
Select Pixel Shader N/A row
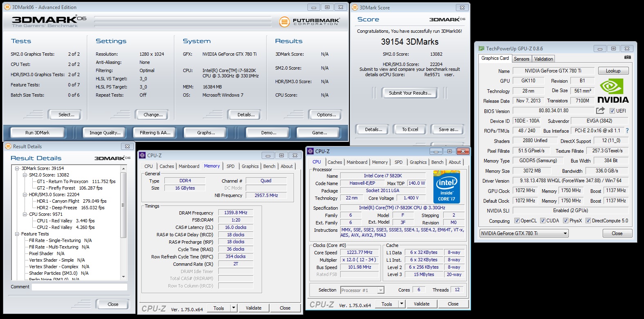pos(47,253)
